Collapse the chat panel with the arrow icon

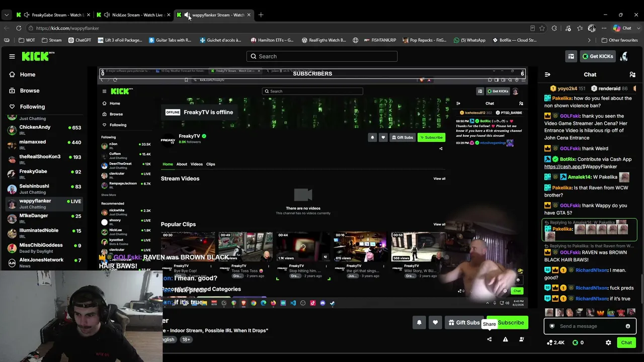[547, 74]
